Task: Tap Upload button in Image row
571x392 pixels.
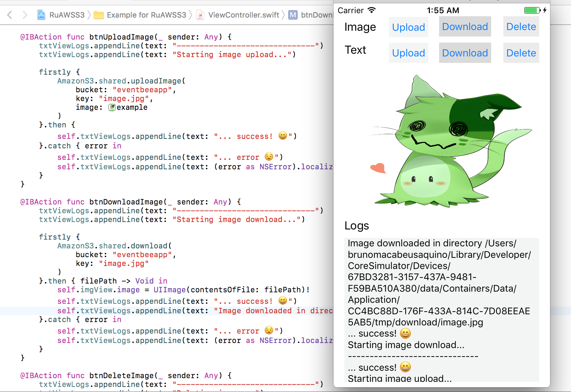Action: click(408, 27)
